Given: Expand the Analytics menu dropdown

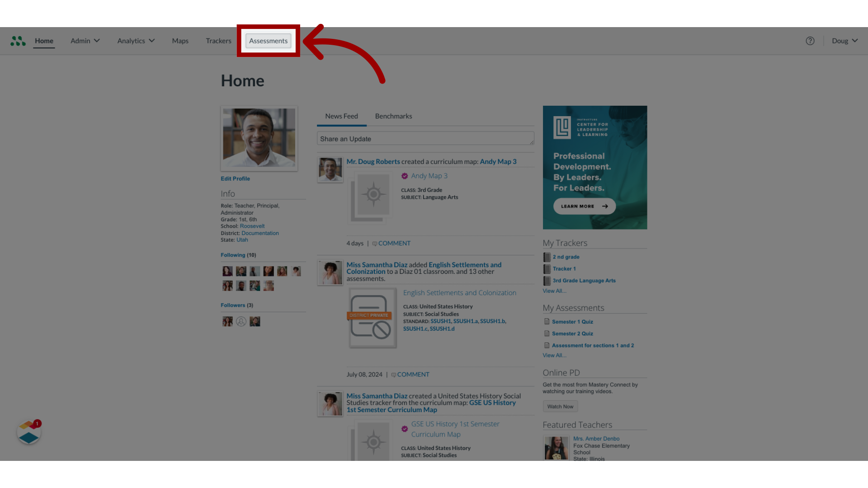Looking at the screenshot, I should (136, 41).
